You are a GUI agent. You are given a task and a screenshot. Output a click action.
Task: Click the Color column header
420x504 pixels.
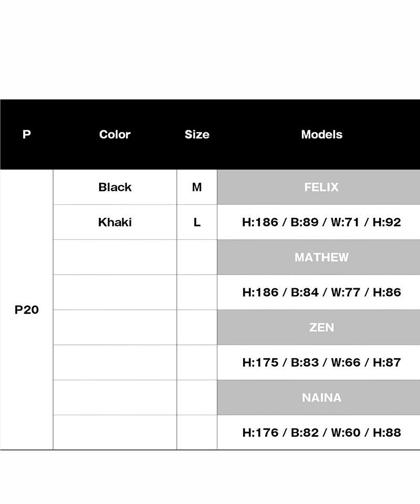[115, 134]
